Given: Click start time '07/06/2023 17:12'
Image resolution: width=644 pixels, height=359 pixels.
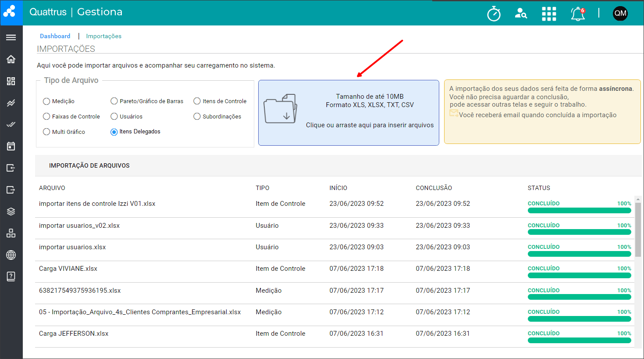Looking at the screenshot, I should 356,312.
